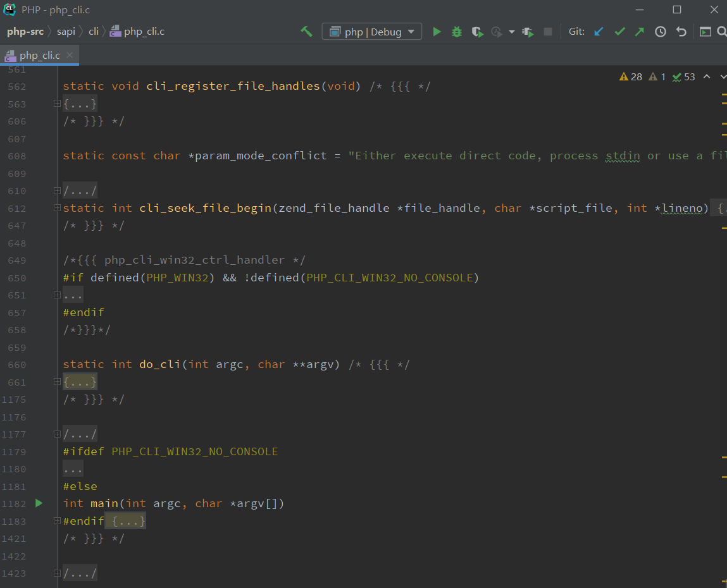Update project with Git blue arrow
The width and height of the screenshot is (727, 588).
pyautogui.click(x=599, y=32)
